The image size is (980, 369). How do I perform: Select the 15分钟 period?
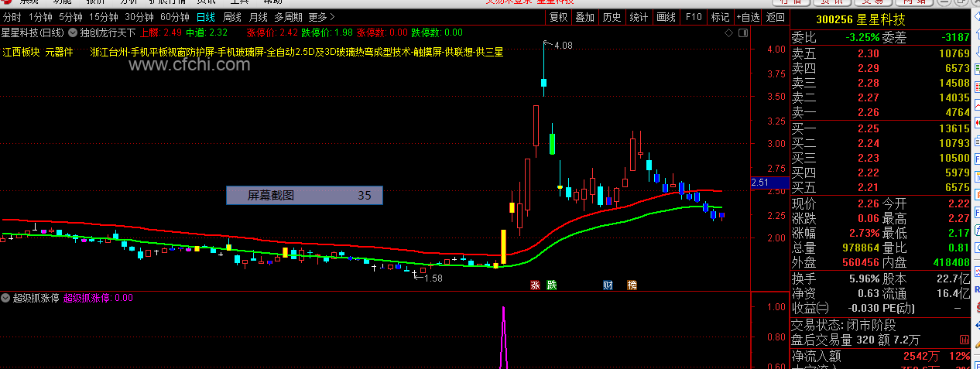(x=103, y=17)
